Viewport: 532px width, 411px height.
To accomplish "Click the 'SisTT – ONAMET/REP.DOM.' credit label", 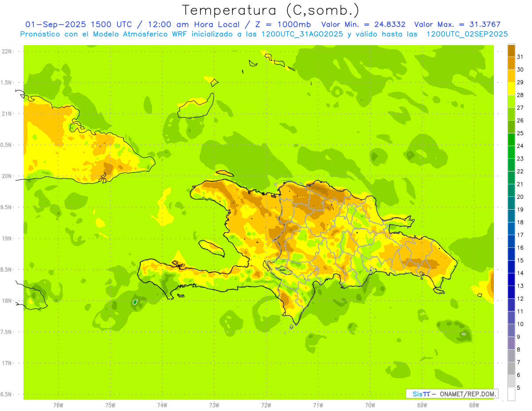I will [452, 394].
